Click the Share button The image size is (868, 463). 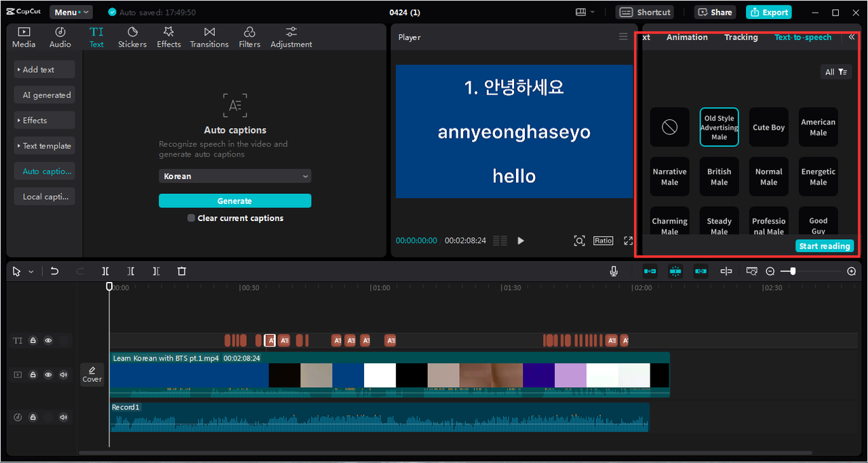pos(715,12)
